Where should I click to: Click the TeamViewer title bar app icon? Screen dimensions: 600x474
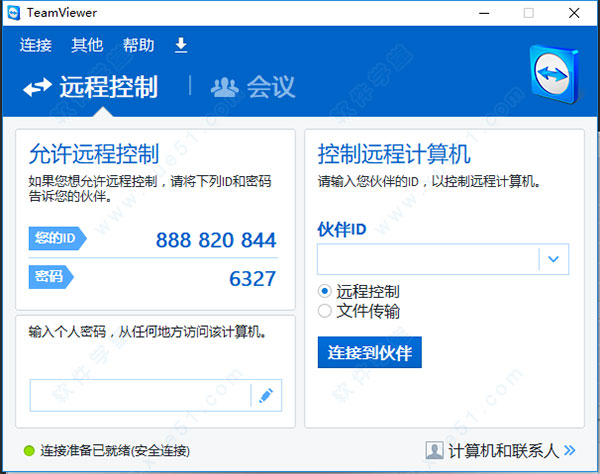tap(14, 13)
